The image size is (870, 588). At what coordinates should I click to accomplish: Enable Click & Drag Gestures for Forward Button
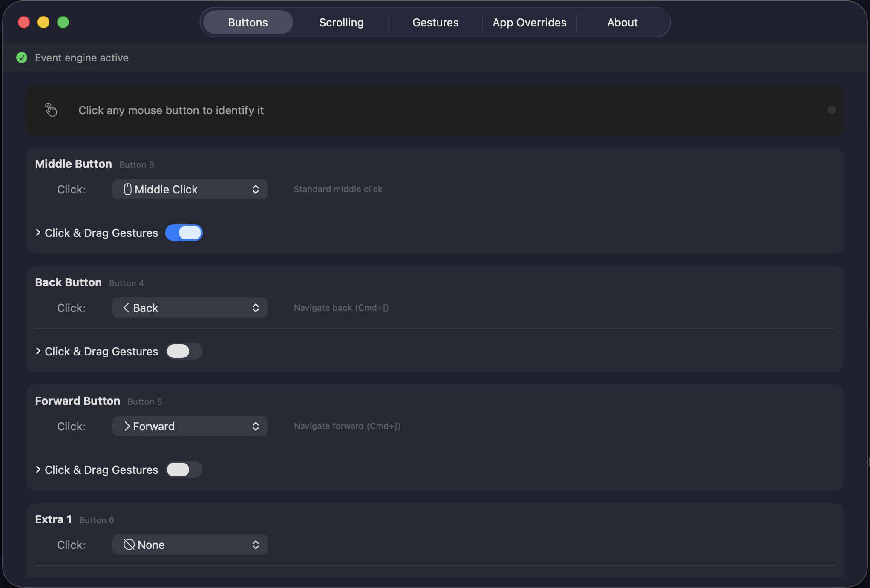[x=184, y=470]
